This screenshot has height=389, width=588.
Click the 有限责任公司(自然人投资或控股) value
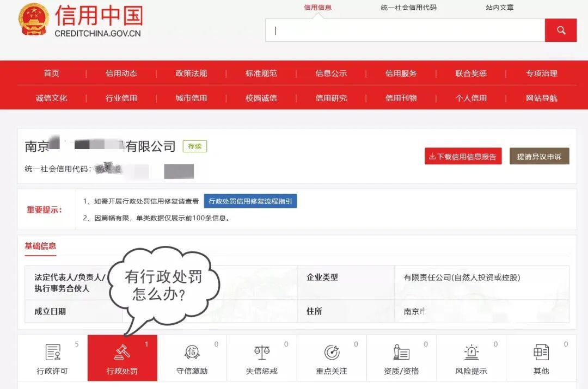(462, 277)
